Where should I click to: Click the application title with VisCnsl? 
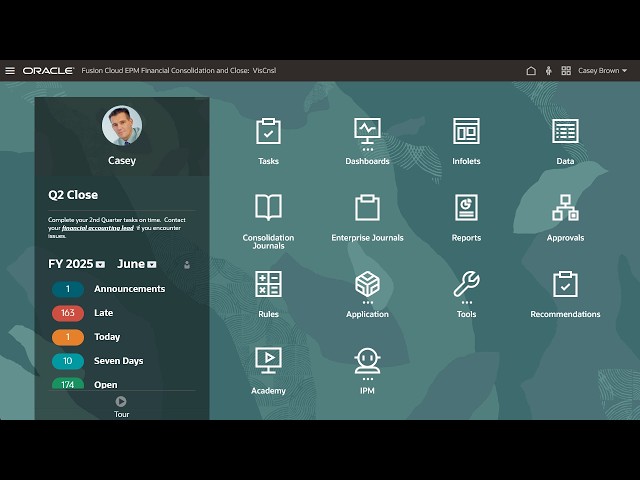click(x=179, y=71)
